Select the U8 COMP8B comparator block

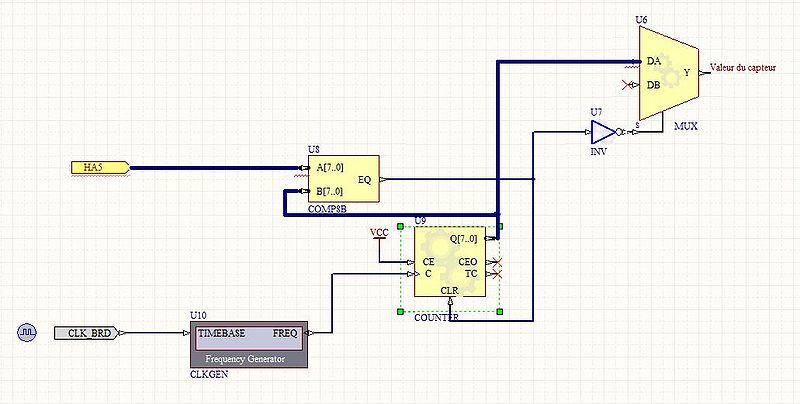343,179
